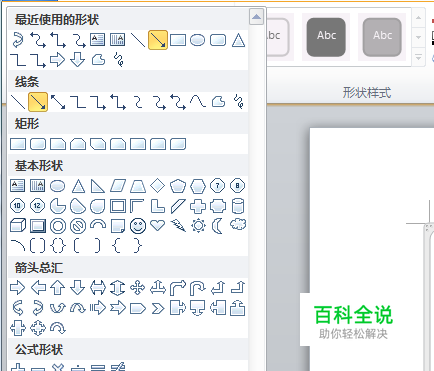Insert the vertical text box from 基本形状
434x371 pixels.
37,185
